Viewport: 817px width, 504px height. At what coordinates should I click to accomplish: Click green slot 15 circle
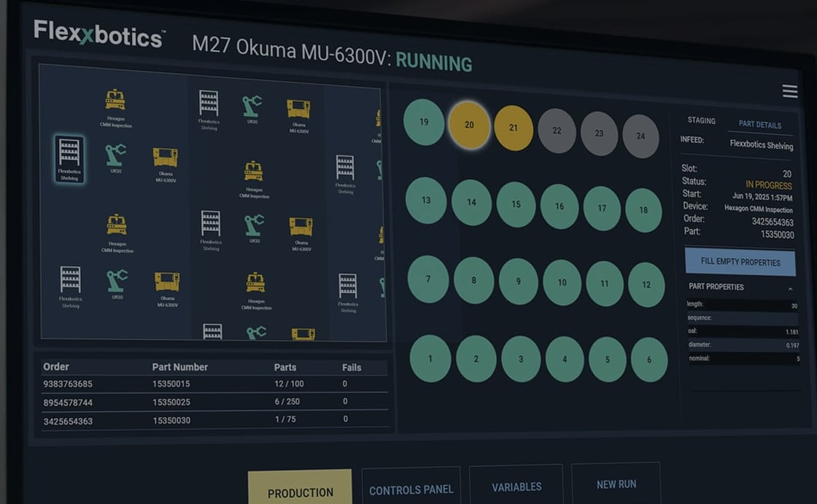[516, 204]
